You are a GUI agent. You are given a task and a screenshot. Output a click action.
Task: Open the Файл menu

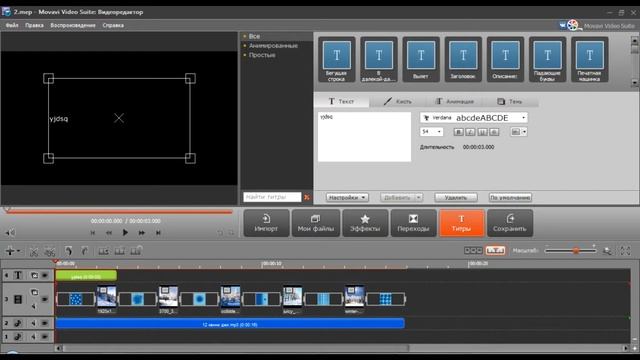click(12, 25)
